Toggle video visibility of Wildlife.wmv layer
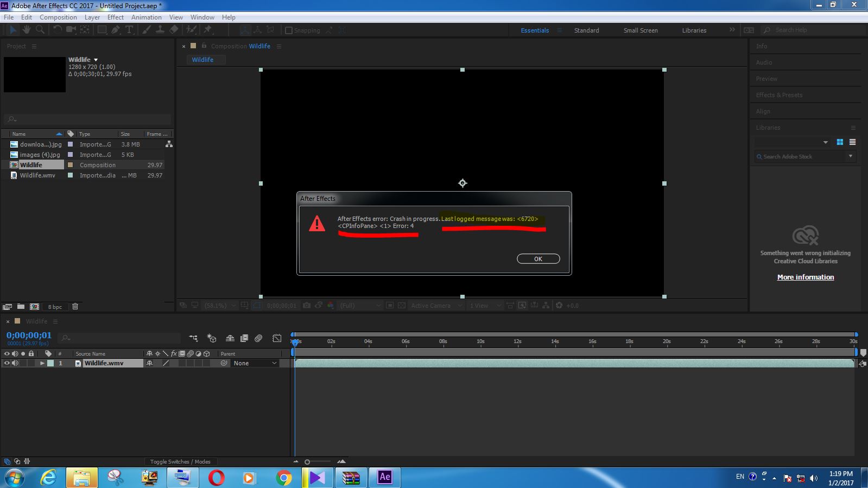Image resolution: width=868 pixels, height=488 pixels. pos(7,363)
